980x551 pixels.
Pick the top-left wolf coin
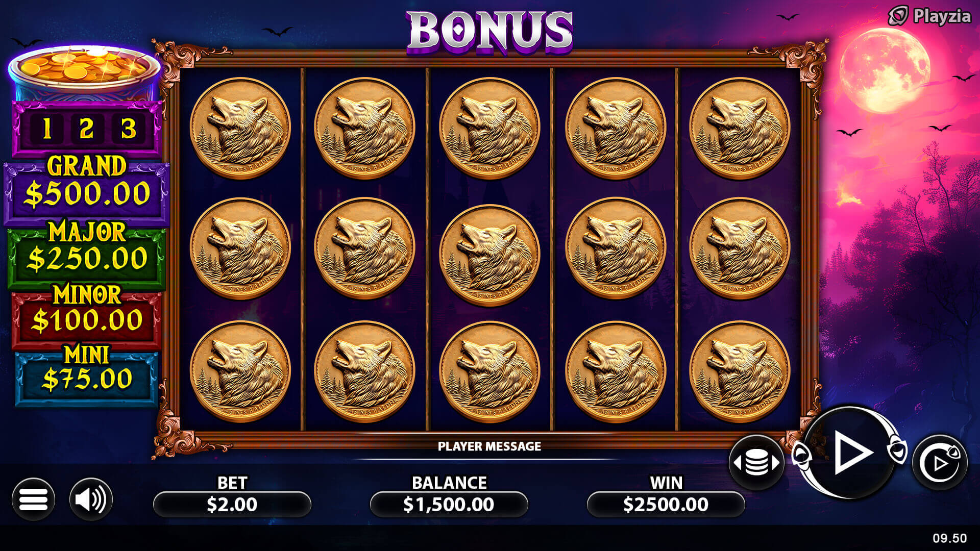click(240, 128)
